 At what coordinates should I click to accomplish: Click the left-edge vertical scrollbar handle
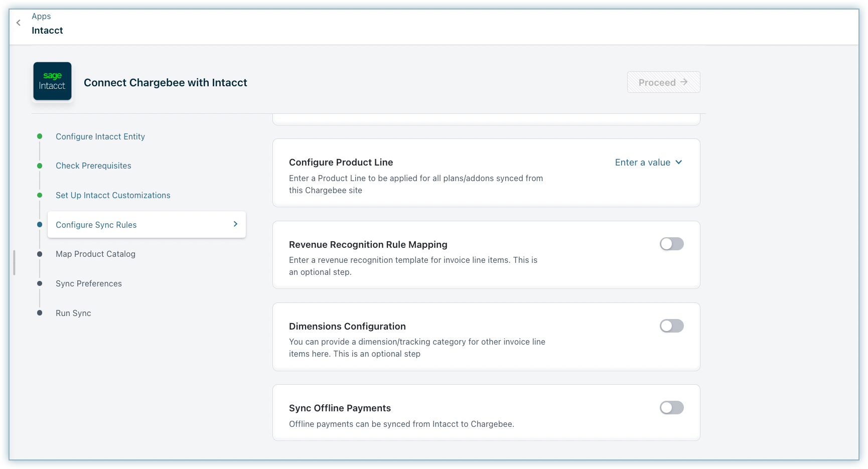click(14, 262)
